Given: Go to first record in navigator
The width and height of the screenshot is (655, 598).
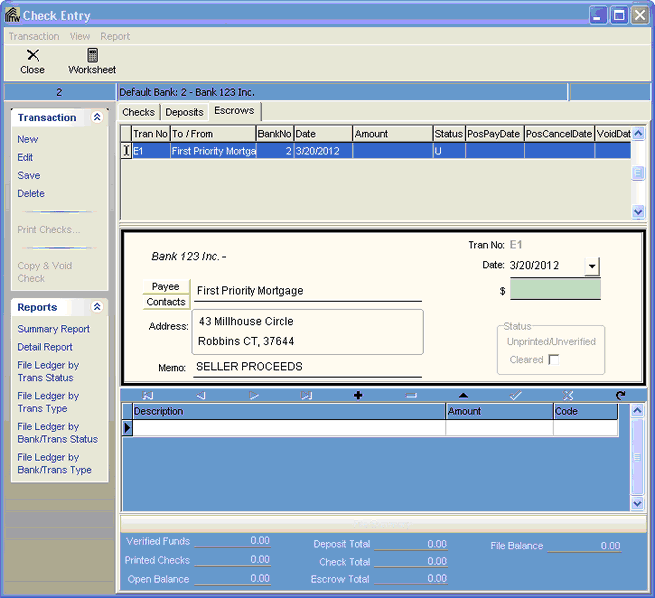Looking at the screenshot, I should [x=148, y=396].
